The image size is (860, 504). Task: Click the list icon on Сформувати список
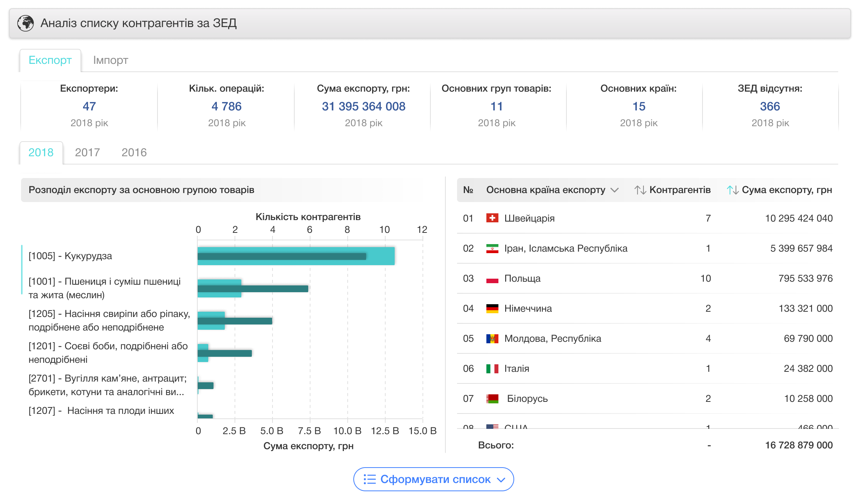pyautogui.click(x=369, y=480)
